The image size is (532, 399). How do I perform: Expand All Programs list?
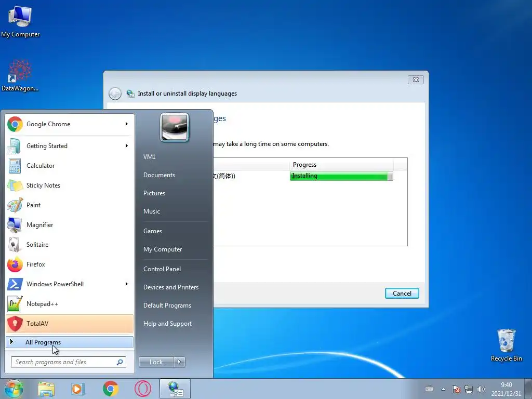[x=70, y=342]
